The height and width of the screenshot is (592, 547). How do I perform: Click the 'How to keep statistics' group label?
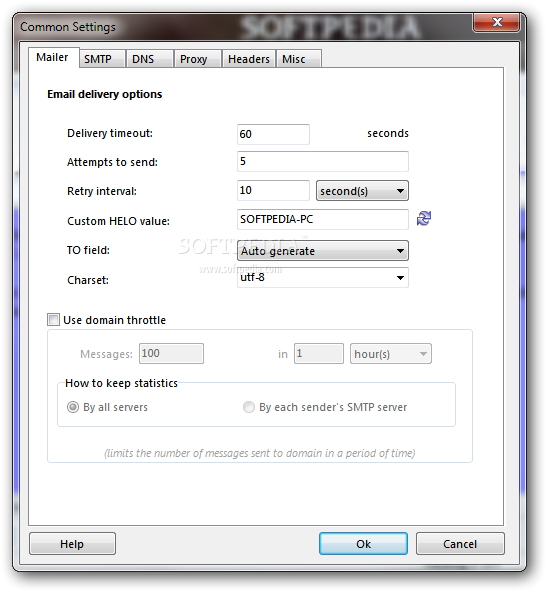pyautogui.click(x=121, y=383)
